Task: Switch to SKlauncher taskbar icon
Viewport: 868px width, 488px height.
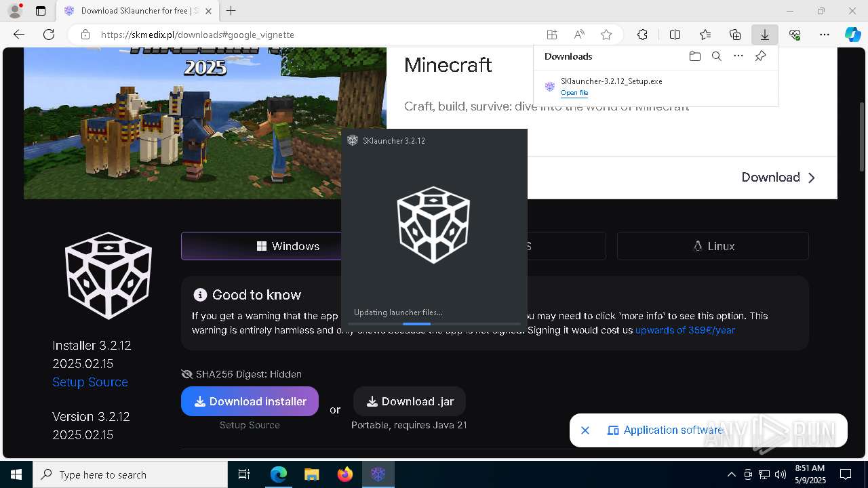Action: click(x=378, y=474)
